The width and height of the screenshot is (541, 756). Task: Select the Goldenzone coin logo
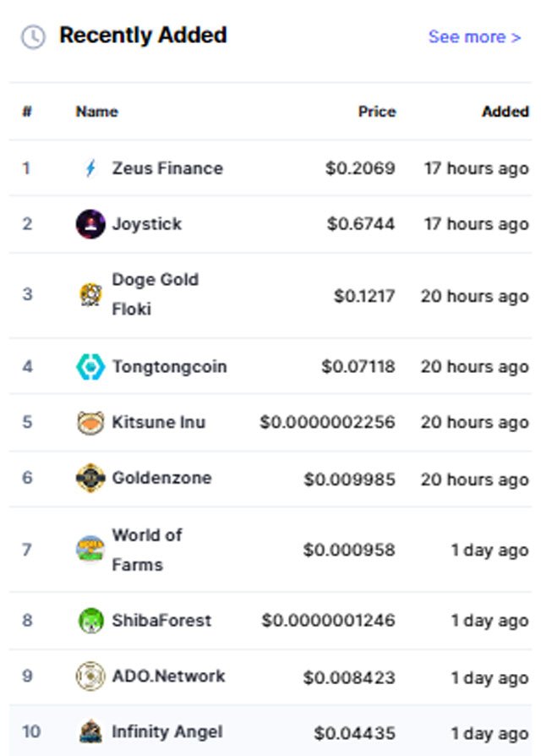pyautogui.click(x=90, y=478)
